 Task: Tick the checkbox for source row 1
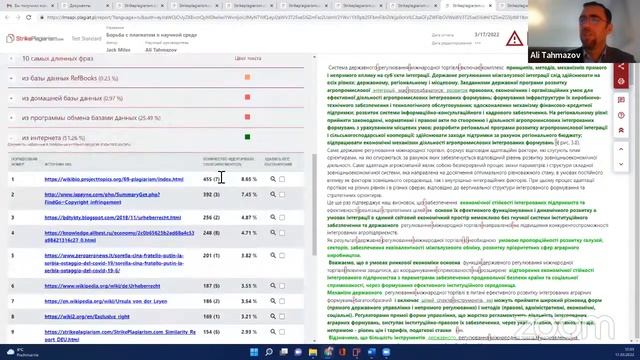pos(282,179)
